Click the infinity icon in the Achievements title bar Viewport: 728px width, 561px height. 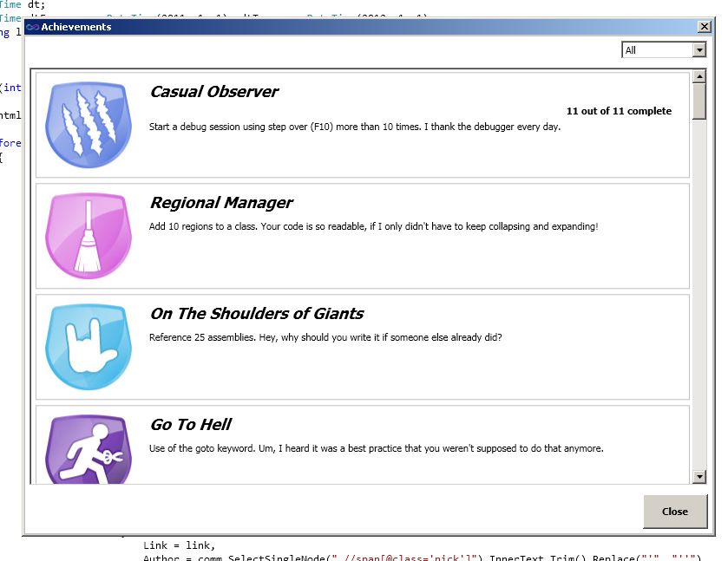point(32,27)
